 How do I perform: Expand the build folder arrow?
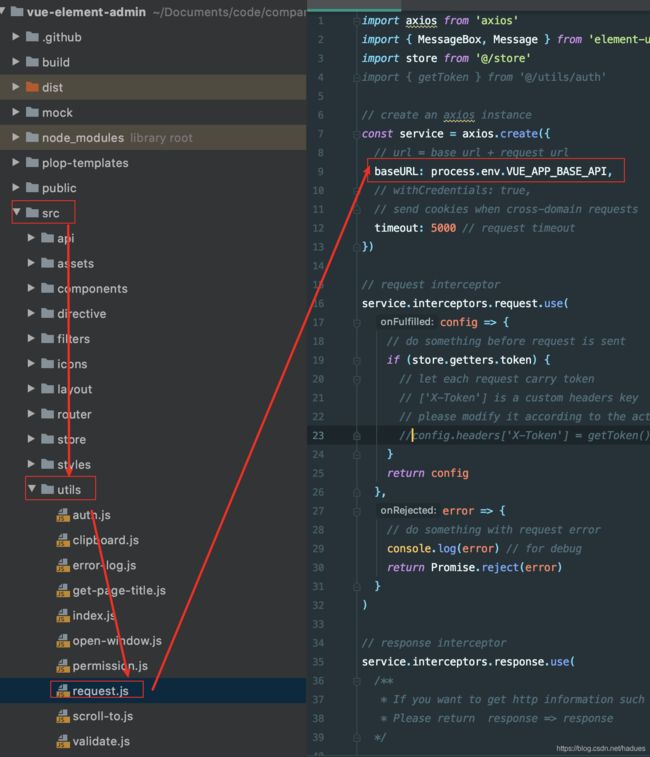point(15,62)
